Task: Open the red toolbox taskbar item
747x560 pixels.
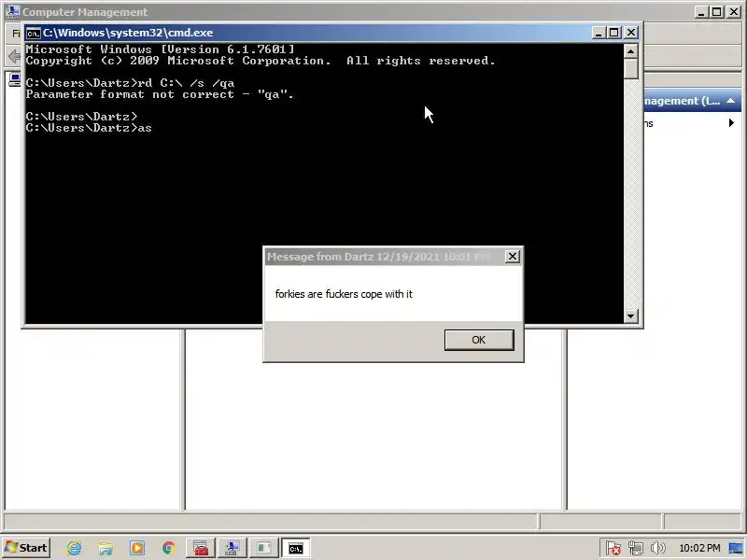Action: pos(201,548)
